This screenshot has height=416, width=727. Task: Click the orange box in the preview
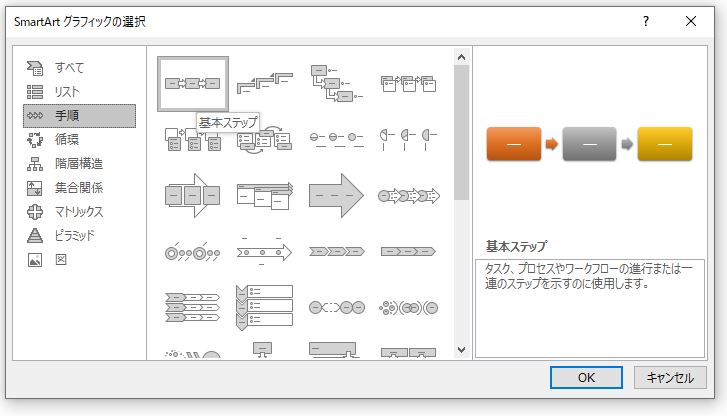[x=514, y=144]
